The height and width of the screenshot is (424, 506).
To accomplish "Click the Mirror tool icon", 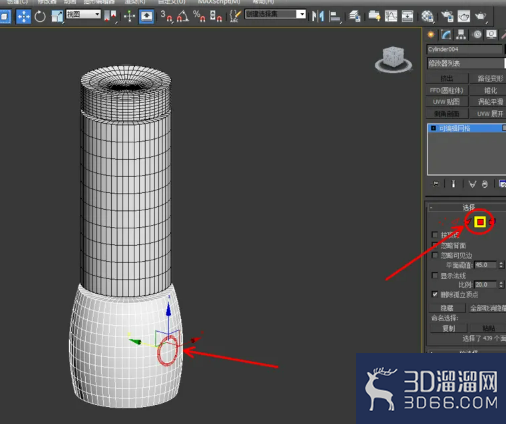I will (318, 16).
